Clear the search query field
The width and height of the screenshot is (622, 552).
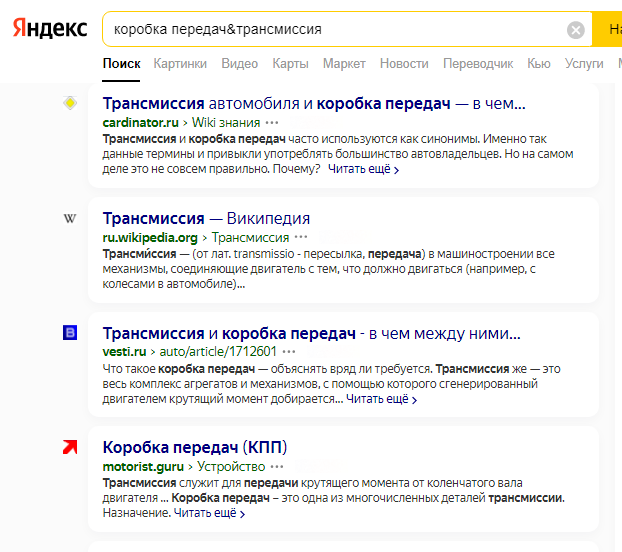coord(576,30)
